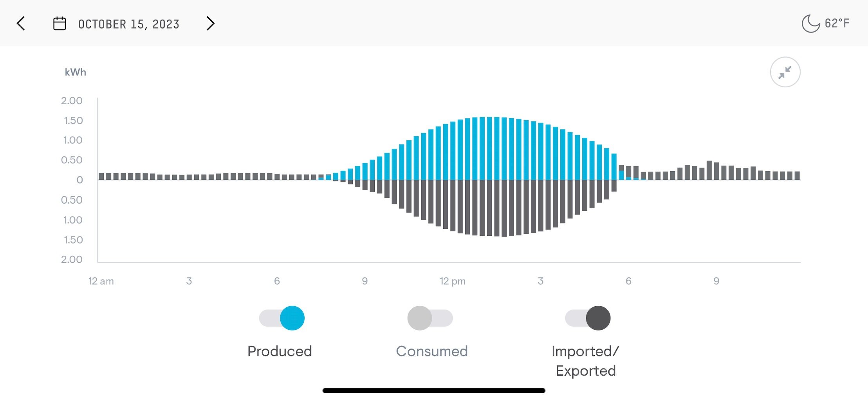
Task: Click the kWh unit label
Action: click(76, 72)
